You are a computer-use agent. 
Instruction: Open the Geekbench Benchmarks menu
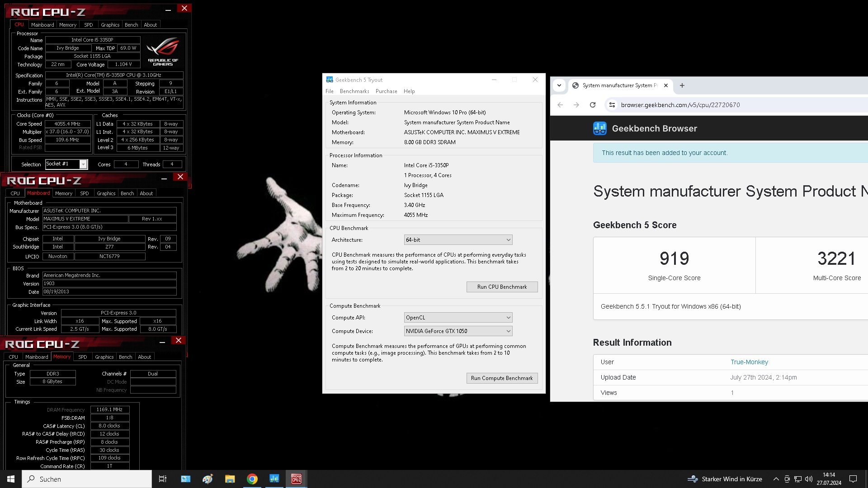[354, 91]
